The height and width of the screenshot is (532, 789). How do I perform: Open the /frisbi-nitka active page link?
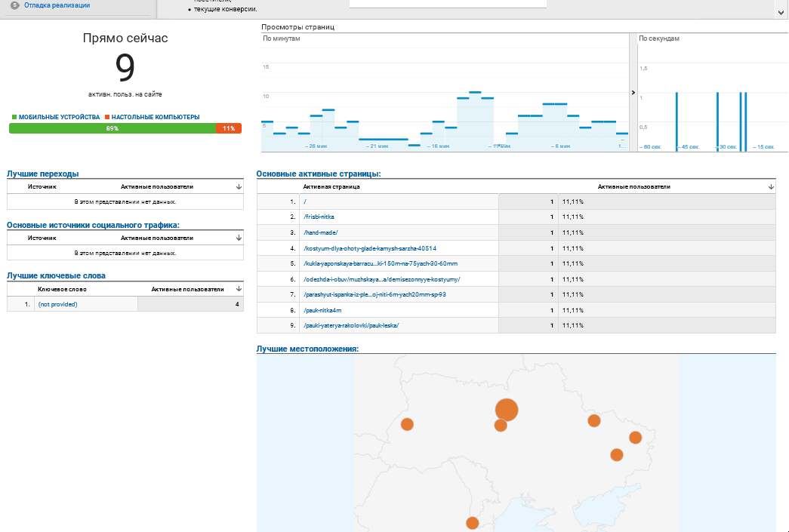coord(319,217)
